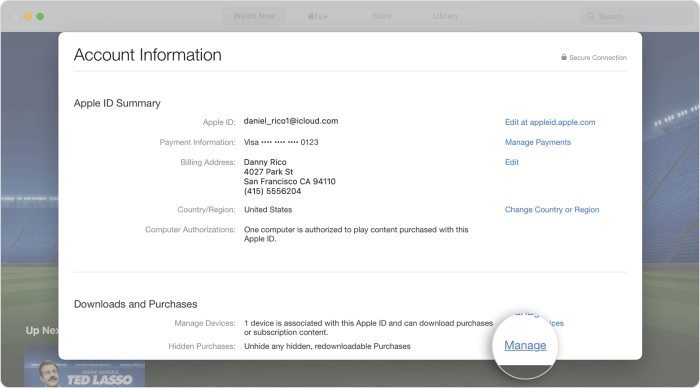Open the Manage Payments link
The height and width of the screenshot is (388, 700).
[538, 142]
